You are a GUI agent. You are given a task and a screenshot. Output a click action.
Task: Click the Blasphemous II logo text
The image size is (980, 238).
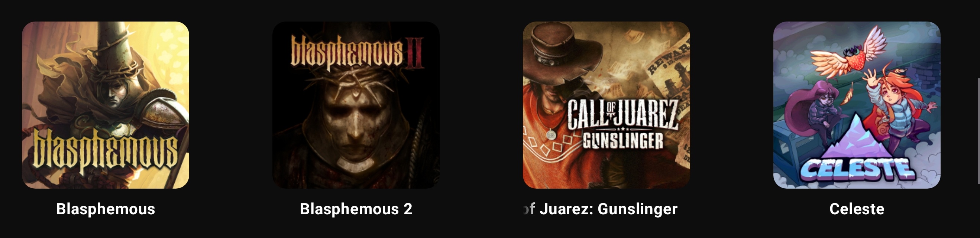click(x=356, y=53)
